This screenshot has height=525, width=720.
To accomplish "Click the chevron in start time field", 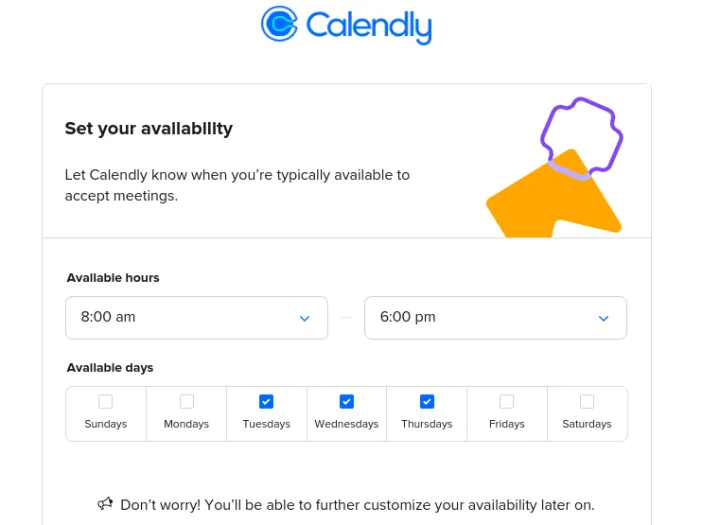I will pos(305,318).
